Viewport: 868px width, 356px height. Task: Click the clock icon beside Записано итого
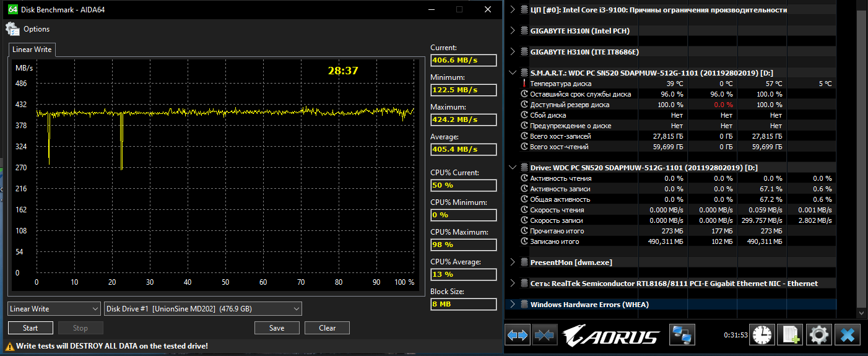pos(524,241)
